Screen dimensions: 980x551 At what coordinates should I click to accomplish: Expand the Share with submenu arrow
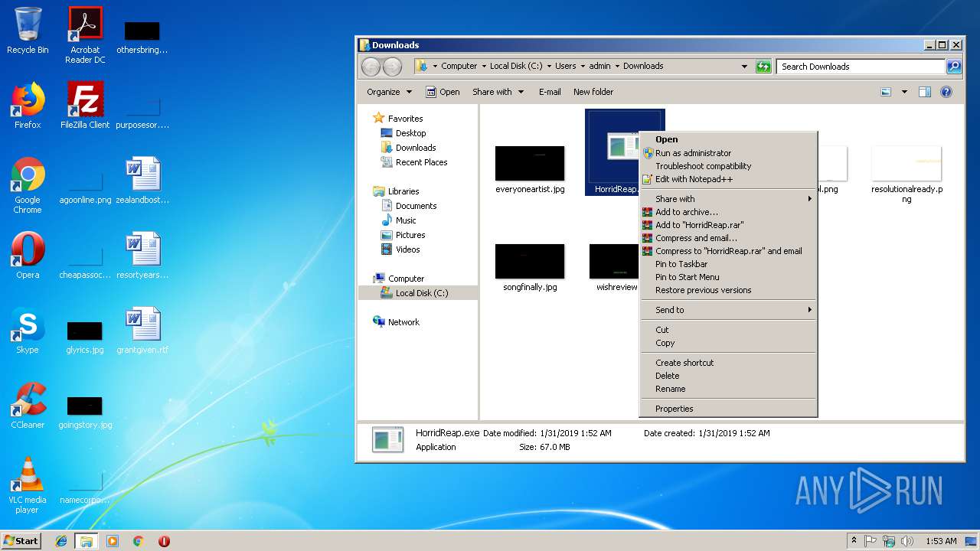point(809,199)
